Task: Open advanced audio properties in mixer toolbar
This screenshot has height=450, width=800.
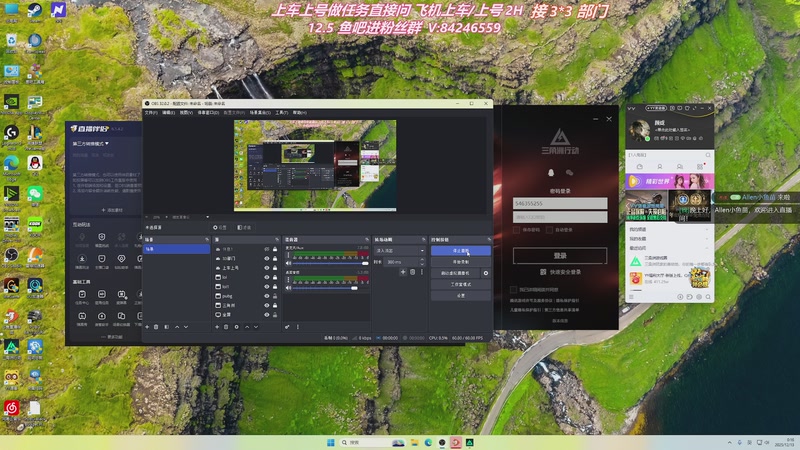Action: click(287, 327)
